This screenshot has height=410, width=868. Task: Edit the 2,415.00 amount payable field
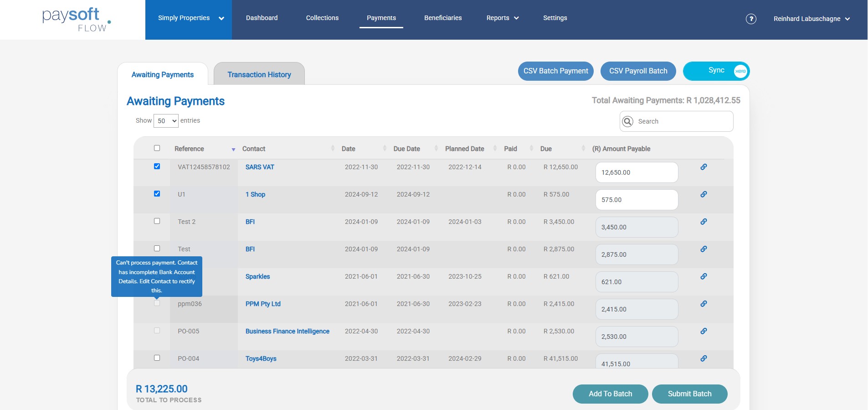click(637, 309)
